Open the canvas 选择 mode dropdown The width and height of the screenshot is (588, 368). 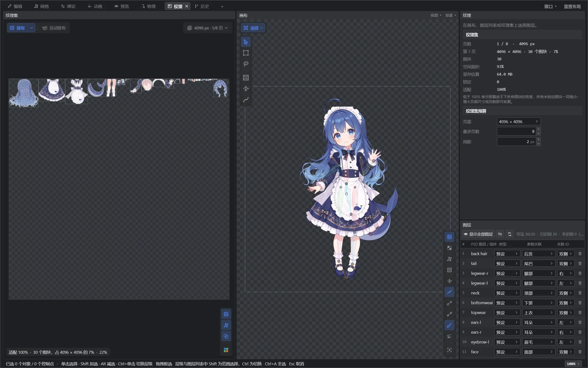253,28
